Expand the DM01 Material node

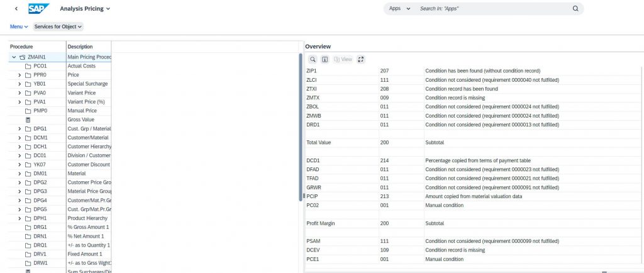[x=19, y=174]
